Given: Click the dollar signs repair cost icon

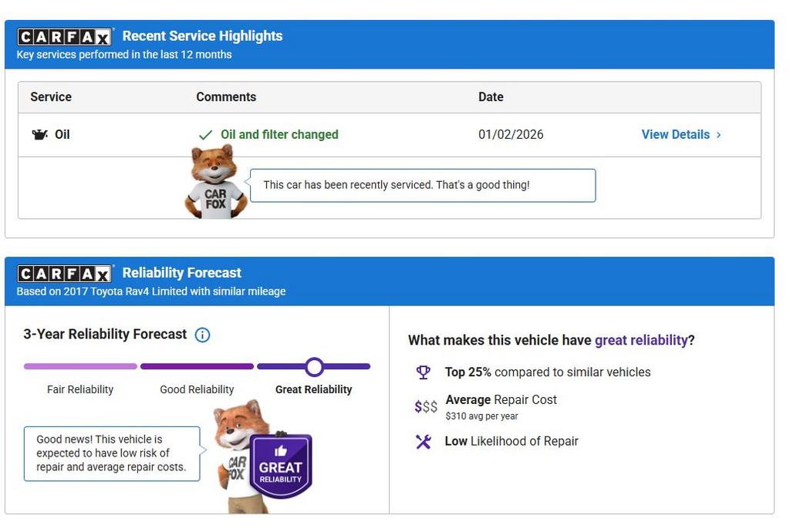Looking at the screenshot, I should (x=425, y=406).
